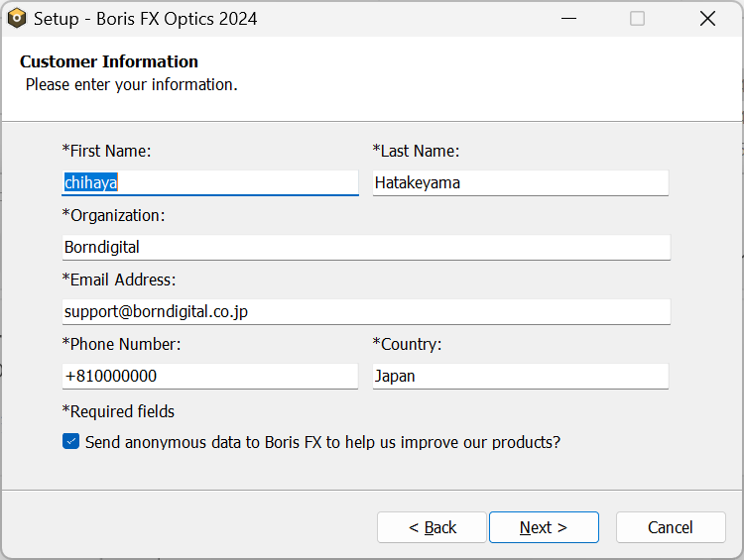Click the greyed-out maximize window button
This screenshot has height=560, width=744.
(x=637, y=19)
